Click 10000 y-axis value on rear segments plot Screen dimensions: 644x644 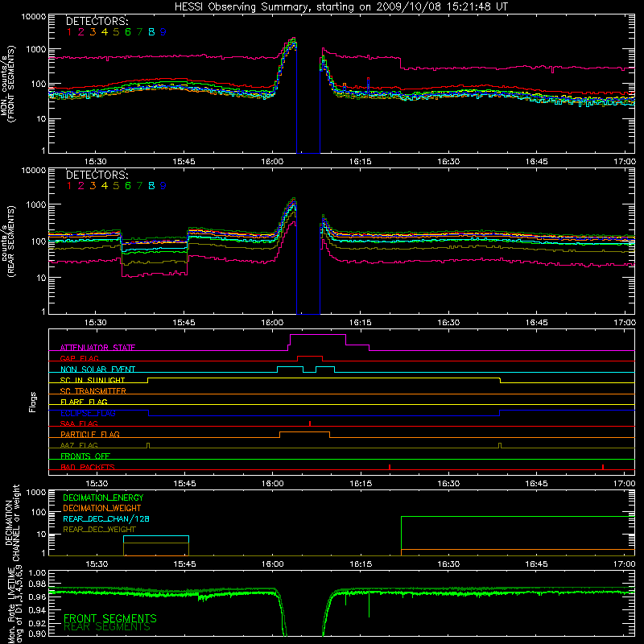pos(34,171)
